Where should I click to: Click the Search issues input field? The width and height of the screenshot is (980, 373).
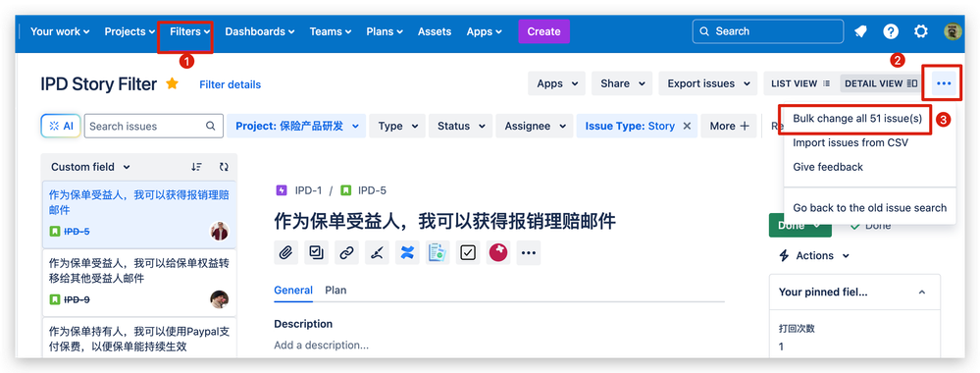click(154, 126)
